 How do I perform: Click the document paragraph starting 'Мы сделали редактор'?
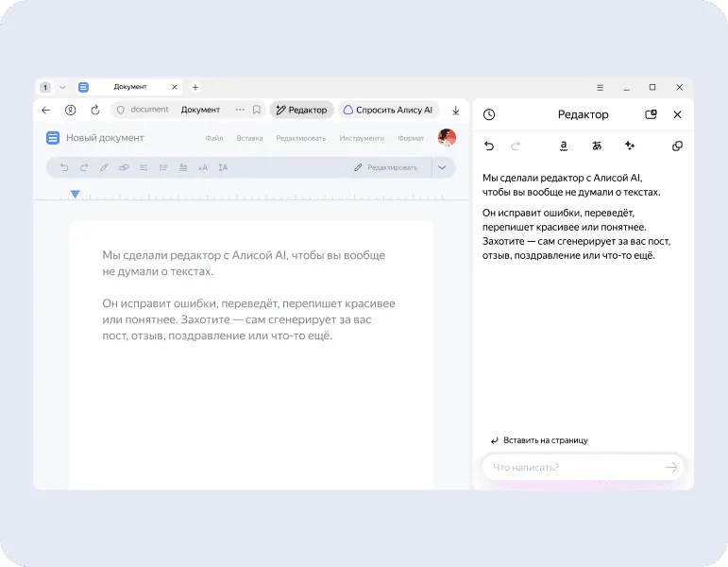click(x=244, y=263)
